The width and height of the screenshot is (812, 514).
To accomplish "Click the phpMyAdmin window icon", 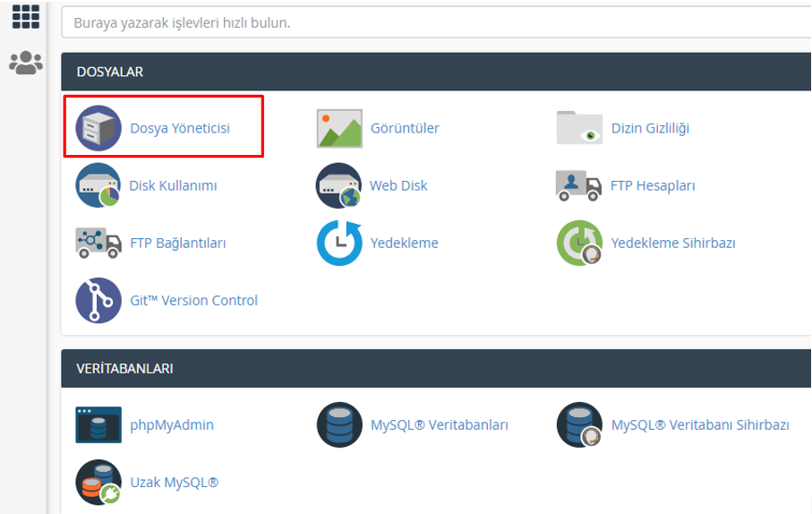I will click(x=98, y=424).
